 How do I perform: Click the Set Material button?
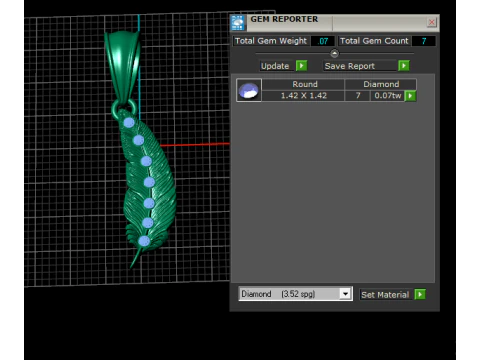click(x=385, y=295)
